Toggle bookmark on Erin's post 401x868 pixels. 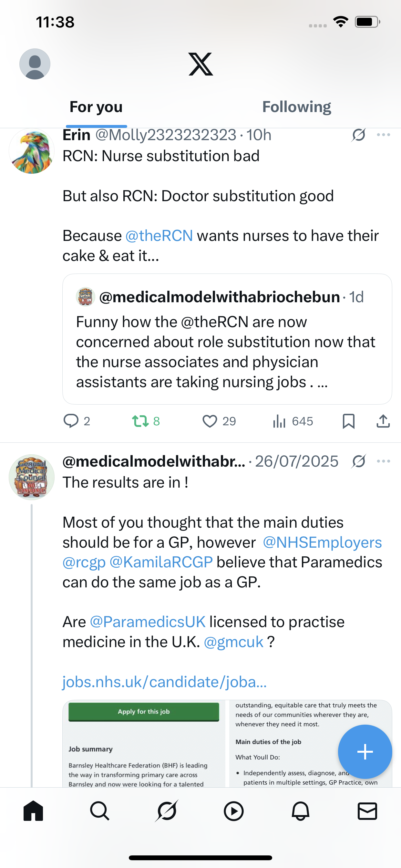(348, 421)
